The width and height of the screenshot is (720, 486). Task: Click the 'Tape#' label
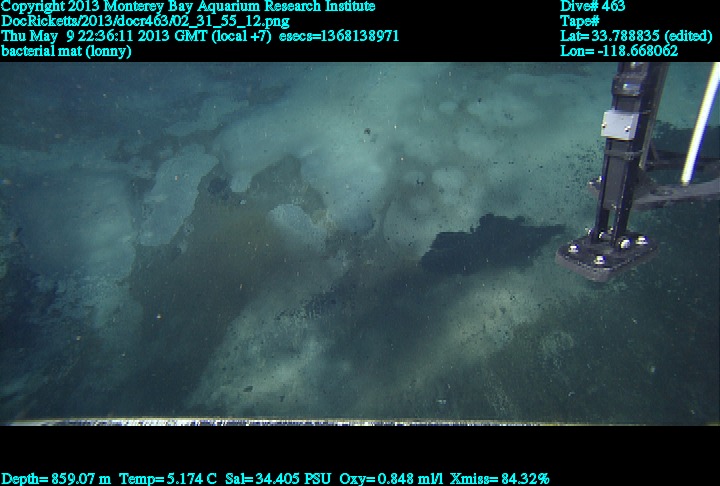(x=579, y=21)
